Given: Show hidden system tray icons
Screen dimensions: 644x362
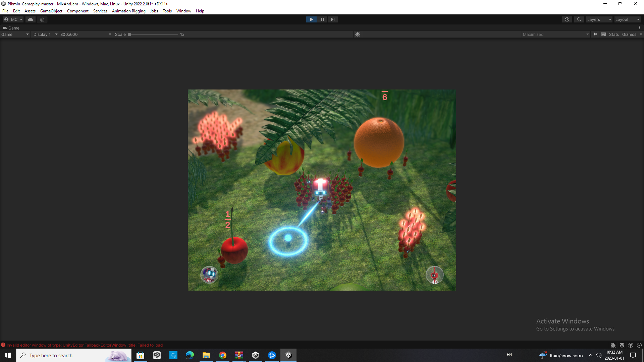Looking at the screenshot, I should [590, 355].
